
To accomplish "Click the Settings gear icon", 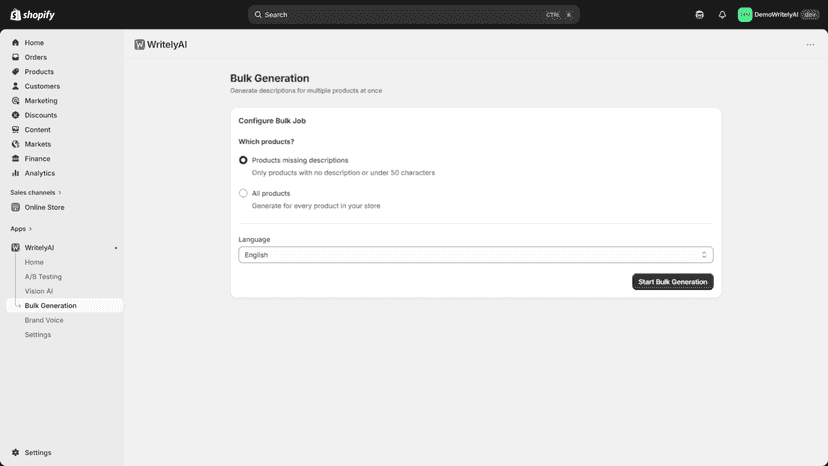I will [15, 453].
